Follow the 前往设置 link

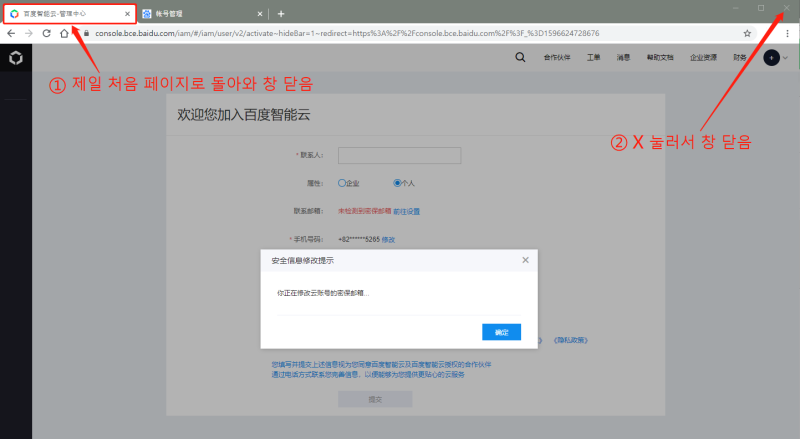click(x=407, y=211)
